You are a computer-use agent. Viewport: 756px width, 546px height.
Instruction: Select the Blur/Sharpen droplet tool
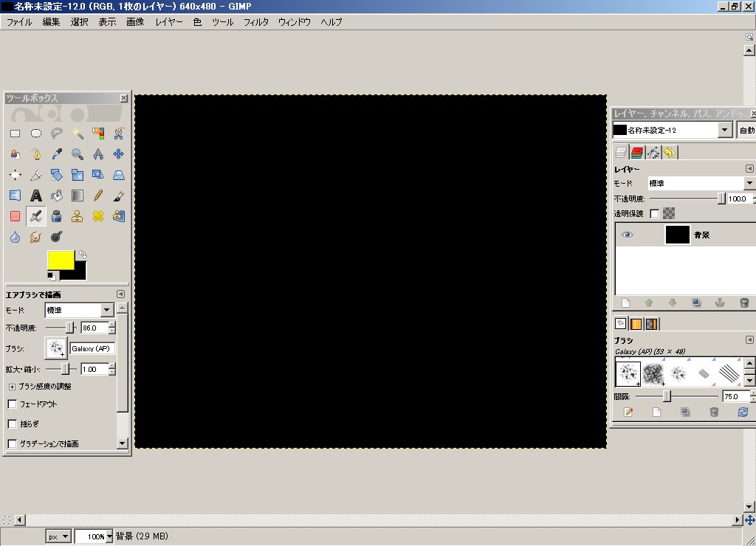15,237
